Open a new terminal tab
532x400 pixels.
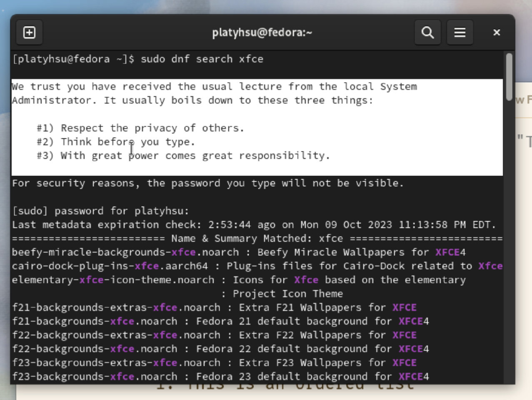(29, 32)
